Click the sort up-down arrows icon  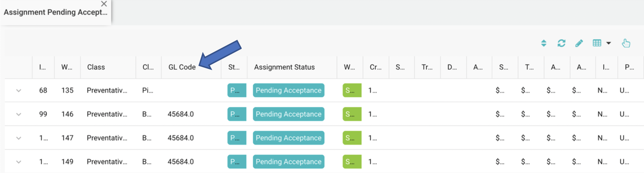click(x=544, y=43)
